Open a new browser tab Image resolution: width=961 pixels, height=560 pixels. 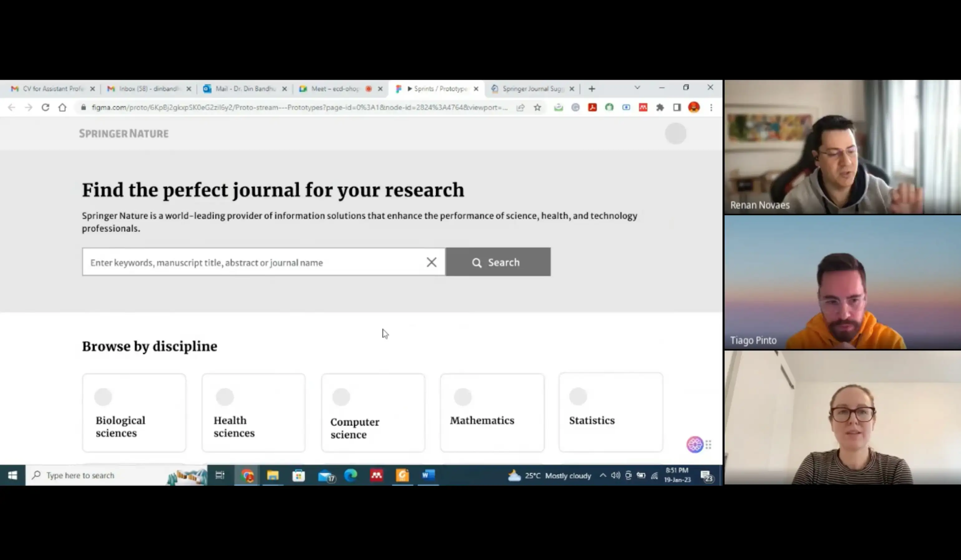click(x=592, y=89)
